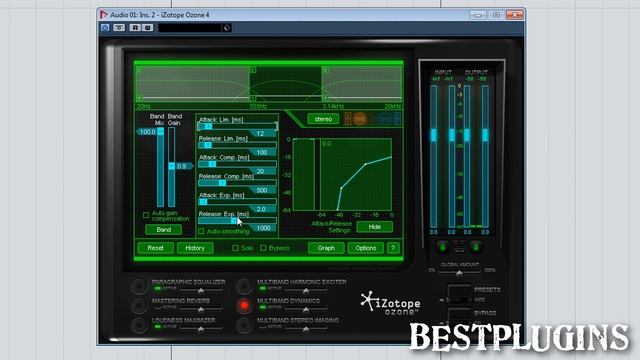This screenshot has width=640, height=360.
Task: Click the second icon in the Cubase toolbar
Action: pyautogui.click(x=119, y=27)
